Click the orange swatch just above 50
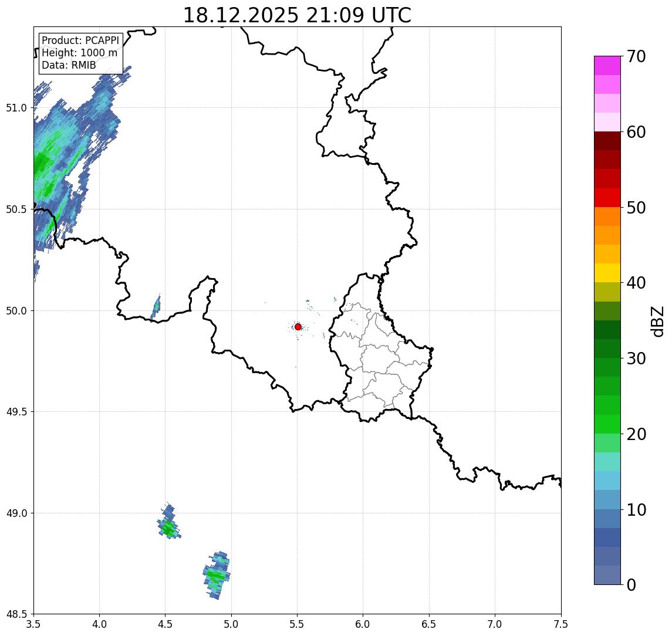 pyautogui.click(x=607, y=216)
